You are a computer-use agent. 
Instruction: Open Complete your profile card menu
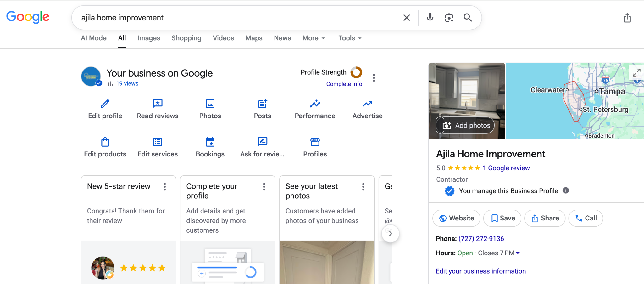[x=264, y=187]
